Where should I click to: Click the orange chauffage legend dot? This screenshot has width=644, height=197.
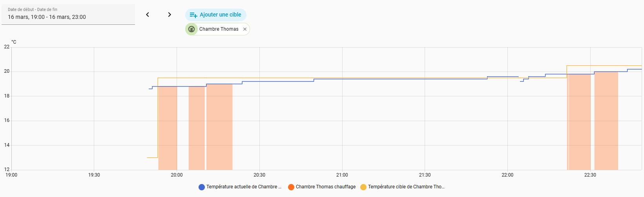[x=291, y=187]
